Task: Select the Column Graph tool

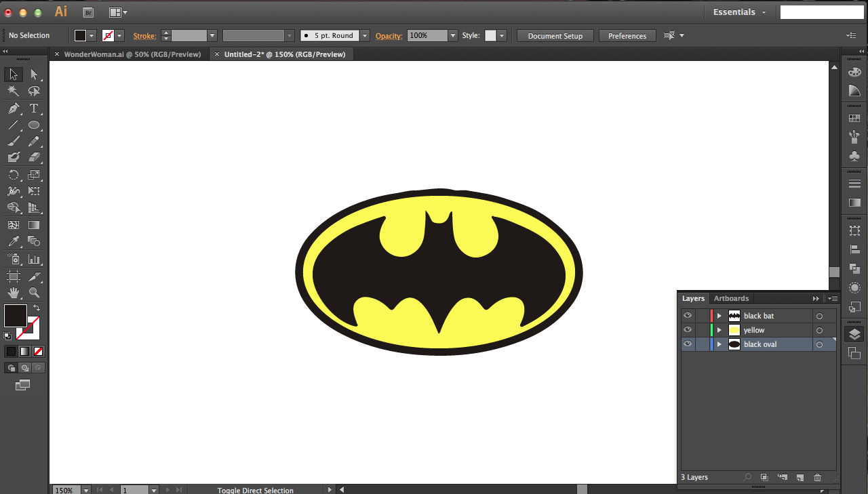Action: (34, 259)
